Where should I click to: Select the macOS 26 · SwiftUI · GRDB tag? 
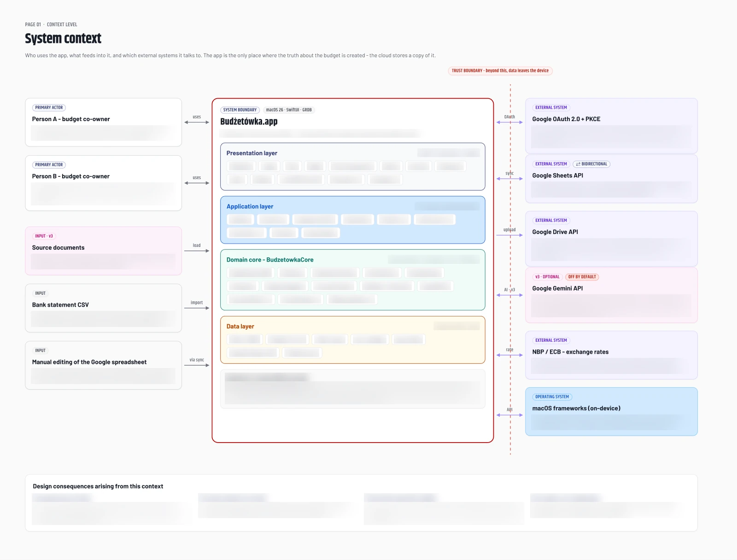click(289, 110)
